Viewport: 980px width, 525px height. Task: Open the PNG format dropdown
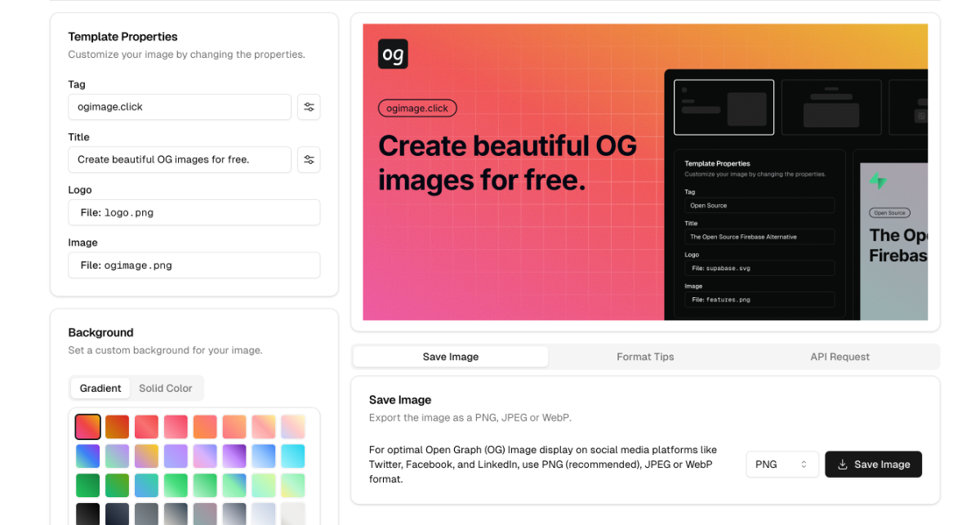782,464
